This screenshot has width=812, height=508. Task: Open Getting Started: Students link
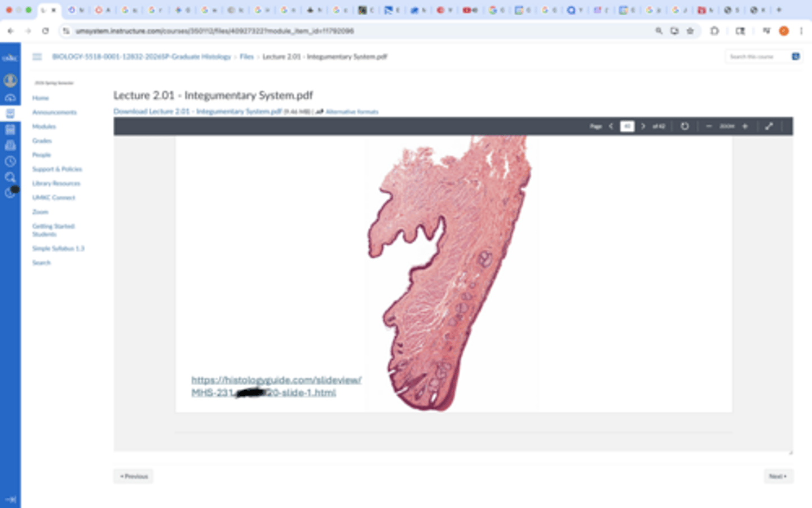[54, 230]
